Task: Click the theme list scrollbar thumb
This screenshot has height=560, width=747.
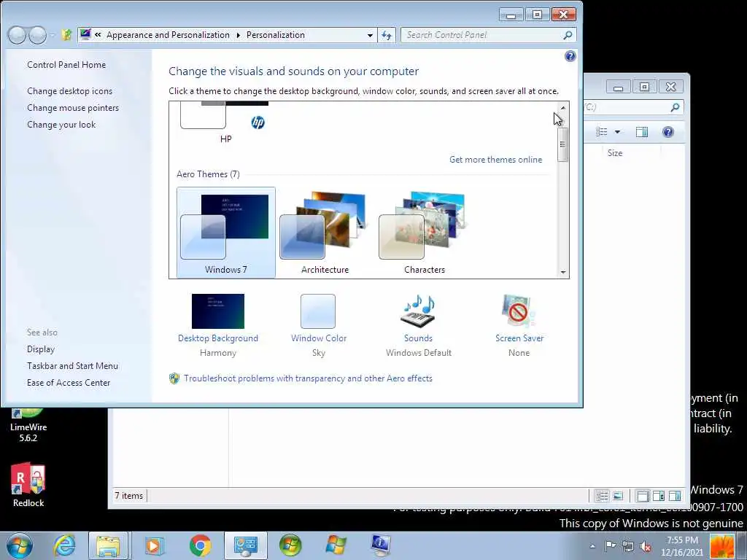Action: pyautogui.click(x=562, y=144)
